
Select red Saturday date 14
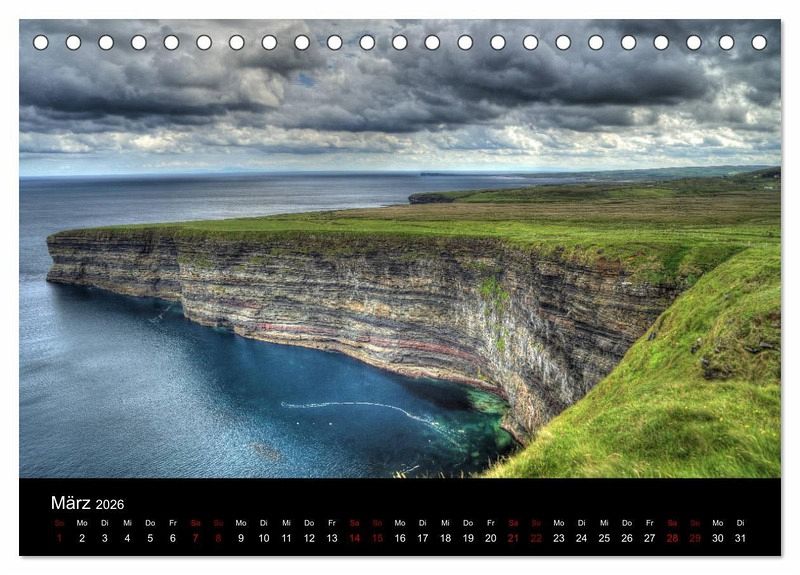click(x=355, y=538)
